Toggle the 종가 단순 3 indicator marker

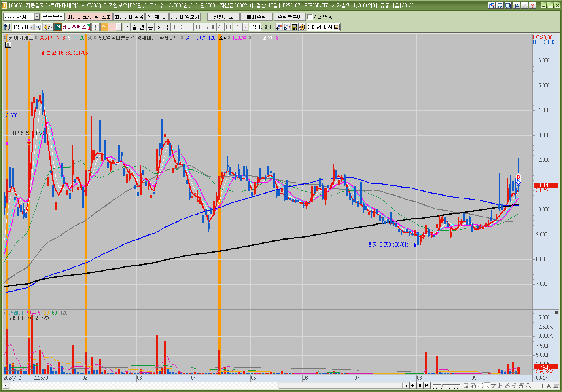(37, 38)
